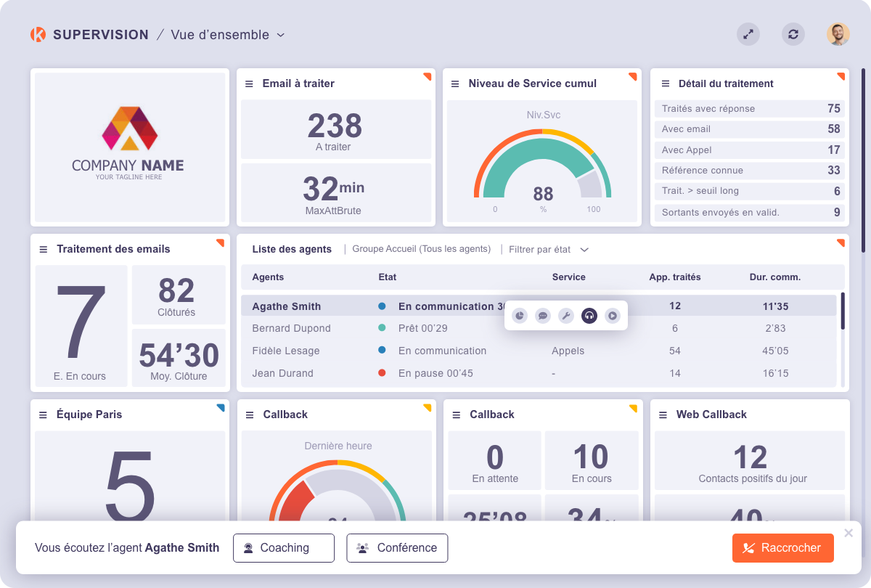Viewport: 871px width, 588px height.
Task: Open the Web Callback panel menu
Action: [x=662, y=415]
